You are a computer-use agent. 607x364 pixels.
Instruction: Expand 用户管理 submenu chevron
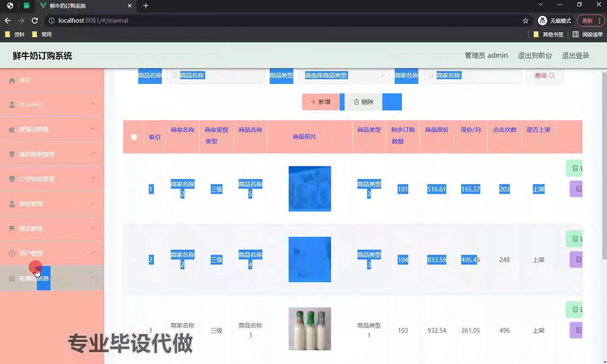93,253
